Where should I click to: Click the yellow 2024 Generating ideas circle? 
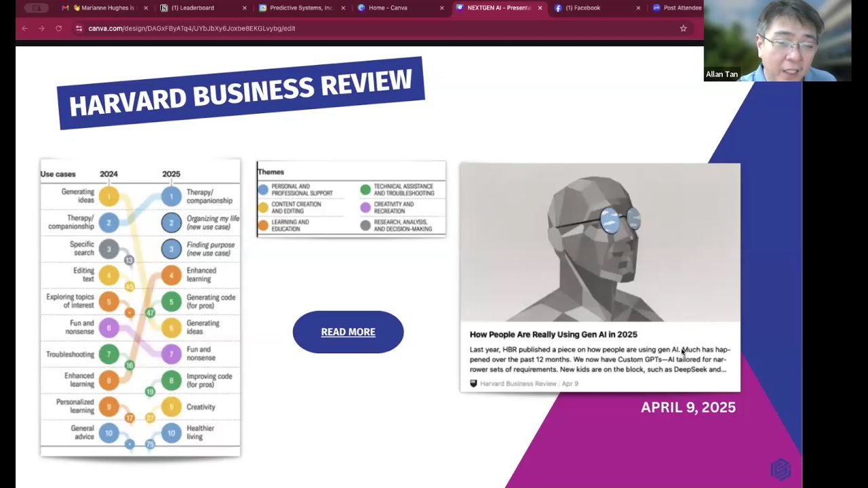coord(108,197)
